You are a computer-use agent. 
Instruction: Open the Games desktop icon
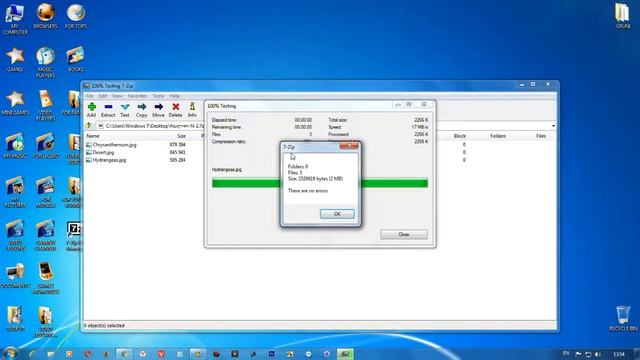click(x=15, y=60)
